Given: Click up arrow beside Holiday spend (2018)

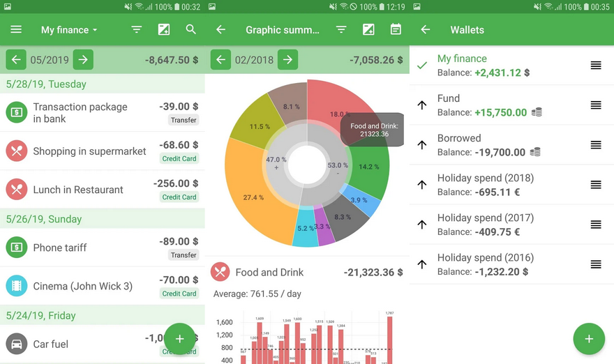Looking at the screenshot, I should 421,185.
